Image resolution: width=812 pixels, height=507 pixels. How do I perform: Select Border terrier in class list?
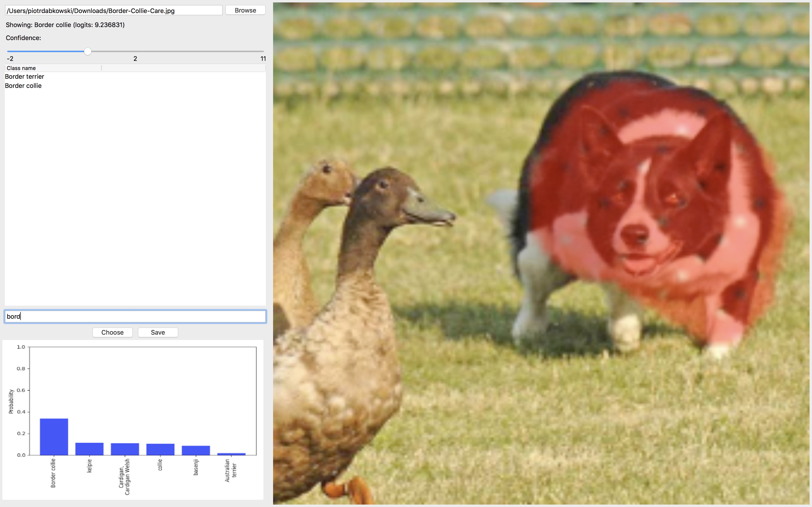coord(24,77)
